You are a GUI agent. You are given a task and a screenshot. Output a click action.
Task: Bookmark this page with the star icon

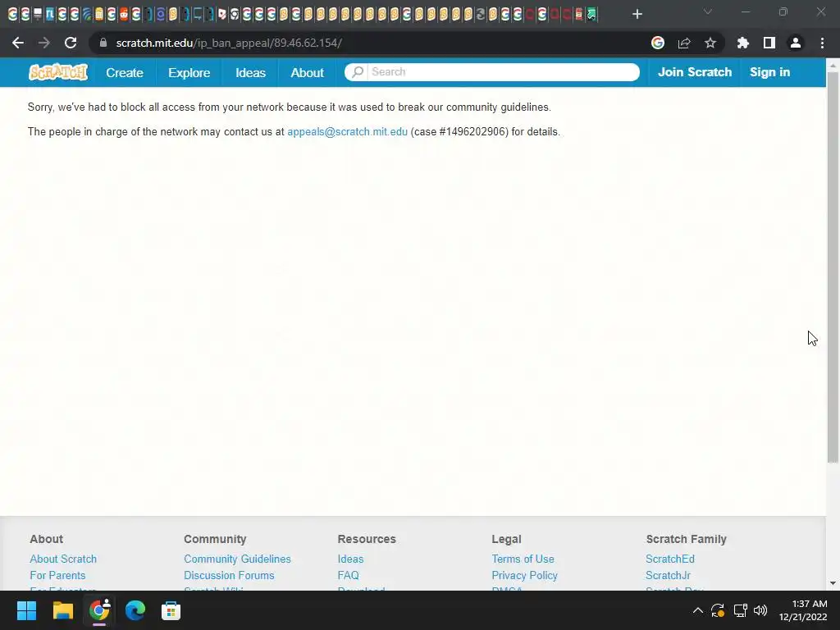pos(710,43)
